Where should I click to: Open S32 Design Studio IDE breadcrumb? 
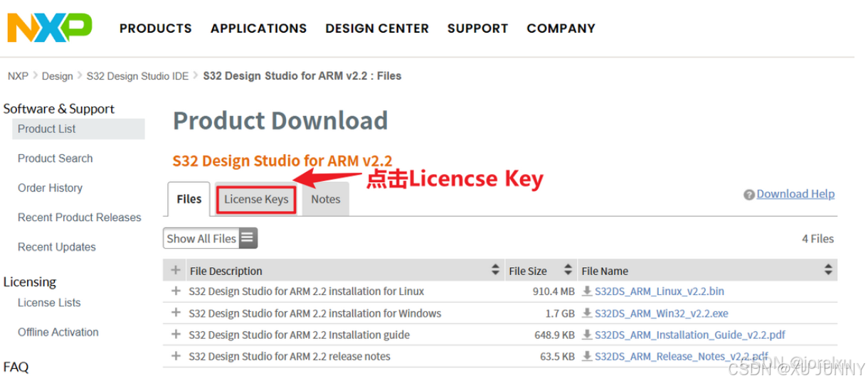click(x=137, y=76)
